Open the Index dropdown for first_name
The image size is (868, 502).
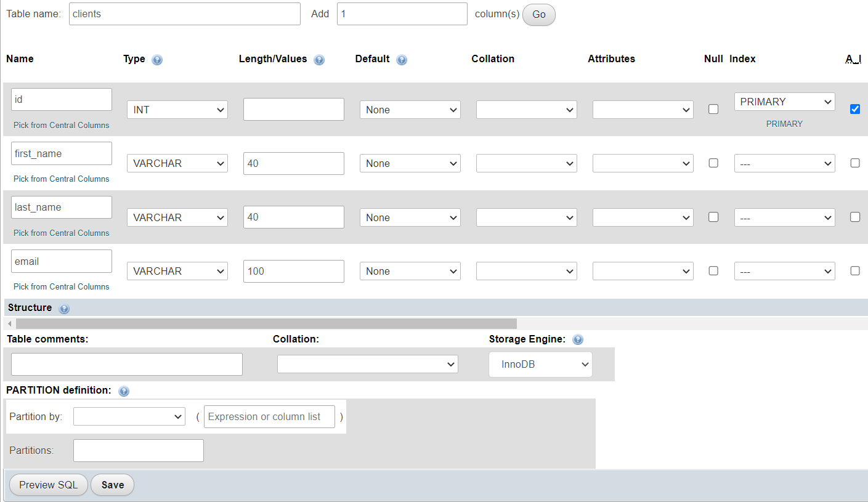pyautogui.click(x=785, y=163)
